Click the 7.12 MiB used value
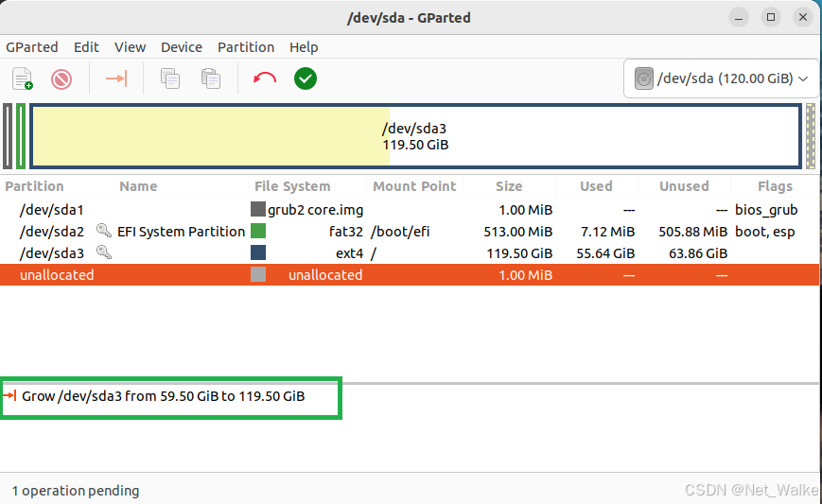Screen dimensions: 822x504 coord(607,231)
